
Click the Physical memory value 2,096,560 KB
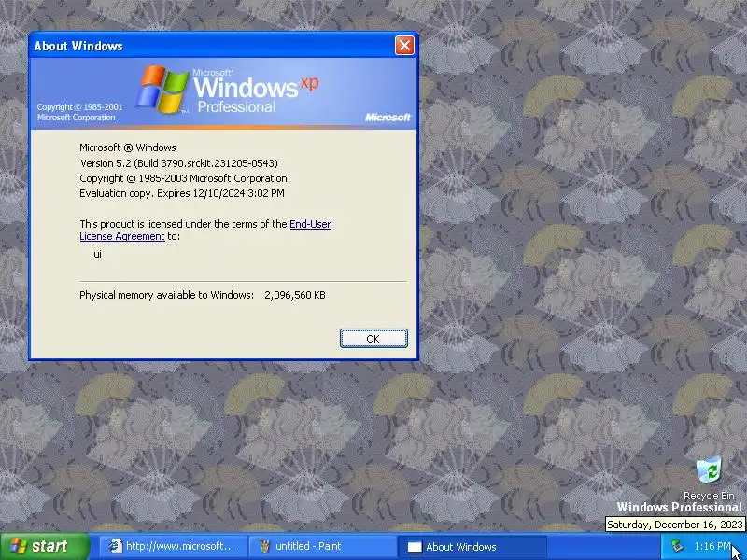295,295
